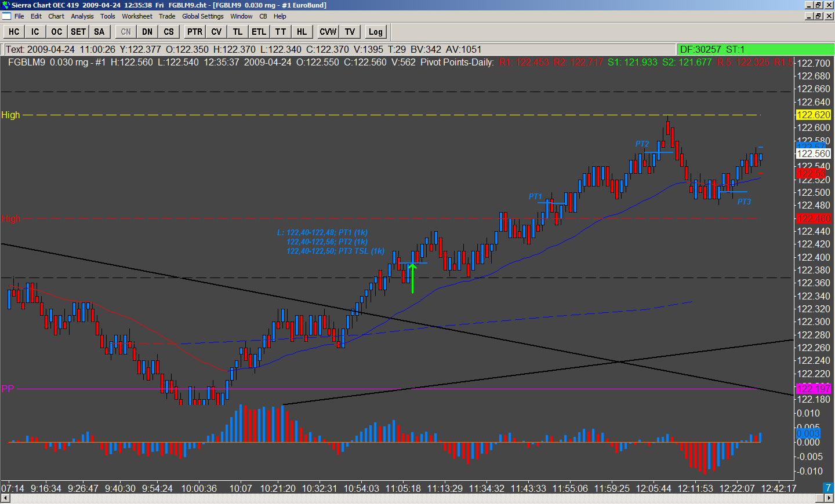Select the TT toolbar button
835x504 pixels.
click(281, 32)
